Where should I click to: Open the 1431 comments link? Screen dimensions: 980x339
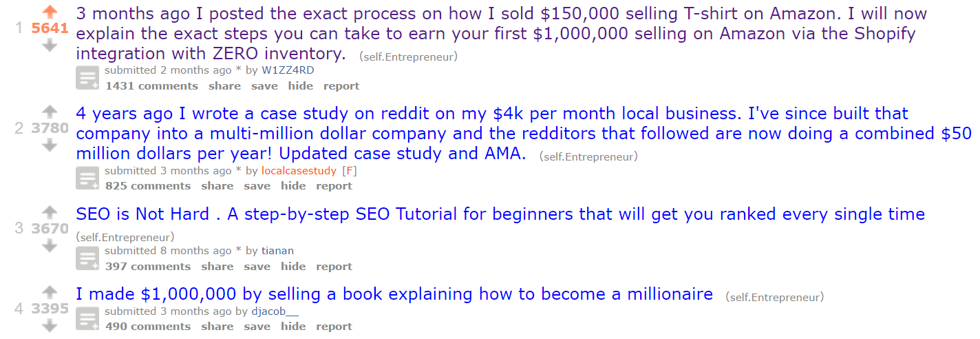151,86
